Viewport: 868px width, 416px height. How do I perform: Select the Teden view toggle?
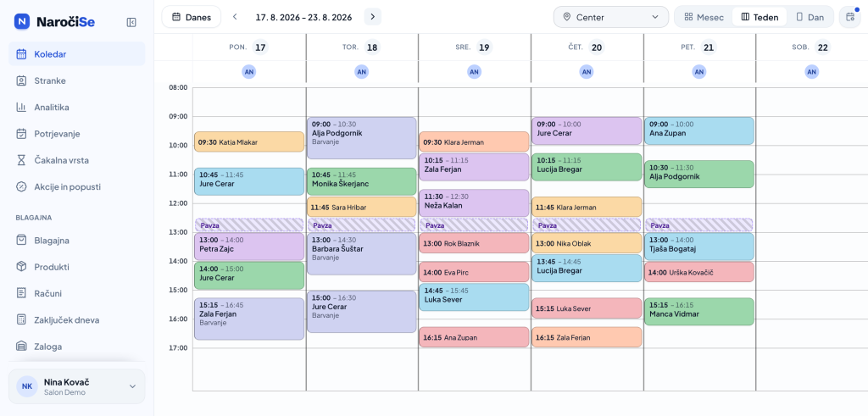pyautogui.click(x=759, y=17)
